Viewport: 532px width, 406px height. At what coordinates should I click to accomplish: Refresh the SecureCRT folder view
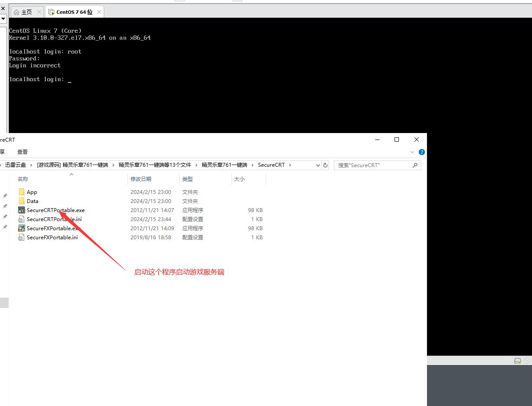[x=325, y=165]
